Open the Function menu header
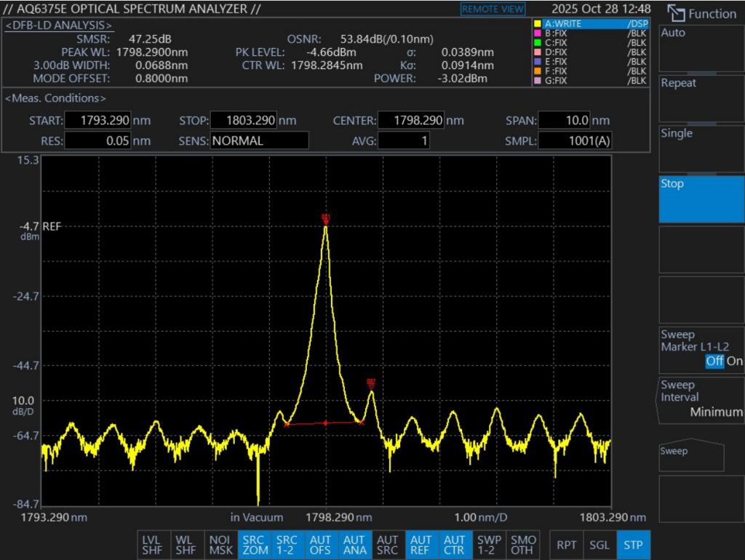Screen dimensions: 745x560 [701, 14]
